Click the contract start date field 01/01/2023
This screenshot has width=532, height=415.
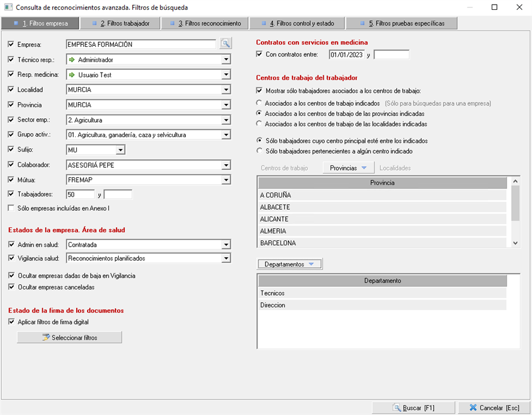pos(346,55)
